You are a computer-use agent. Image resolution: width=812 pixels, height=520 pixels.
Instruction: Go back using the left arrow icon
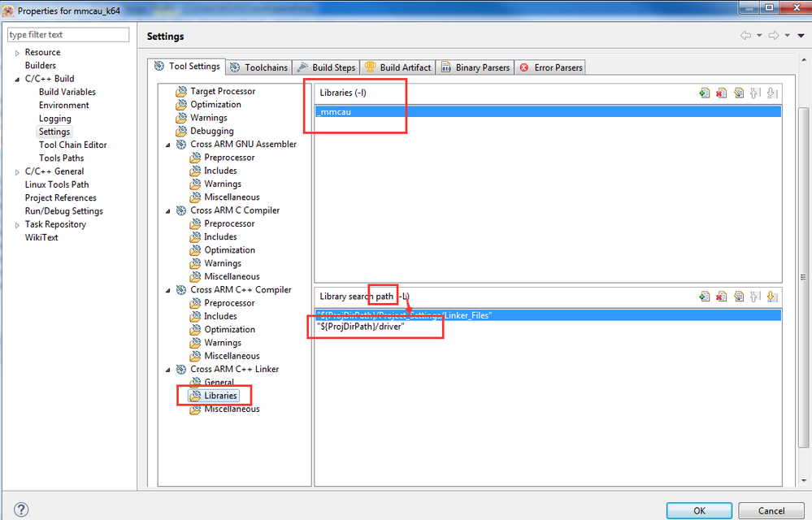pyautogui.click(x=745, y=35)
